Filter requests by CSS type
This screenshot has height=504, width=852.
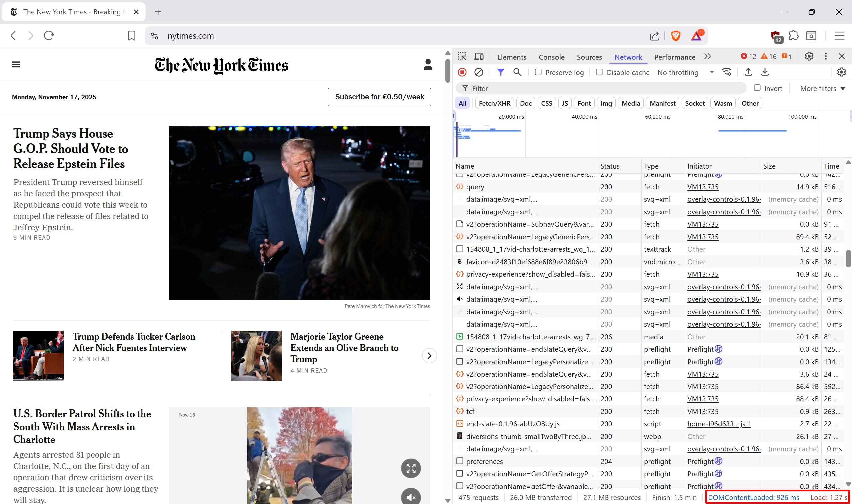[546, 103]
